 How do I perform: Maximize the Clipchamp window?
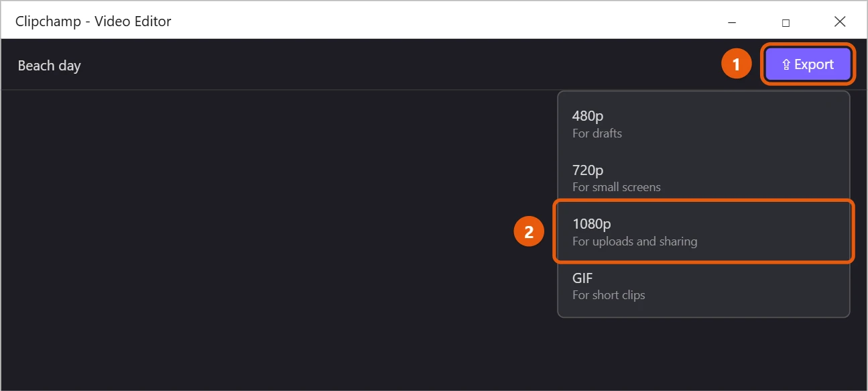[786, 21]
